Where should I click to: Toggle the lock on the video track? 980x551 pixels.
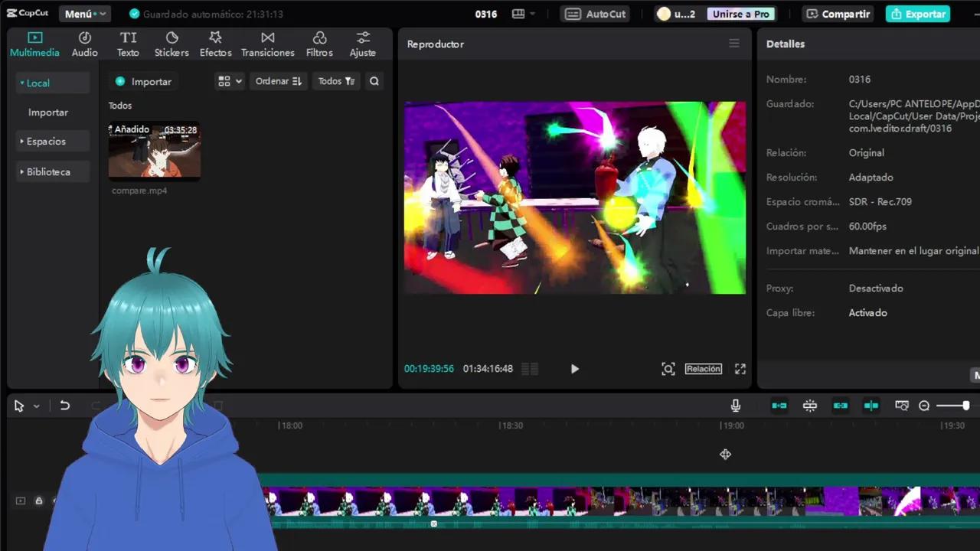[x=38, y=500]
